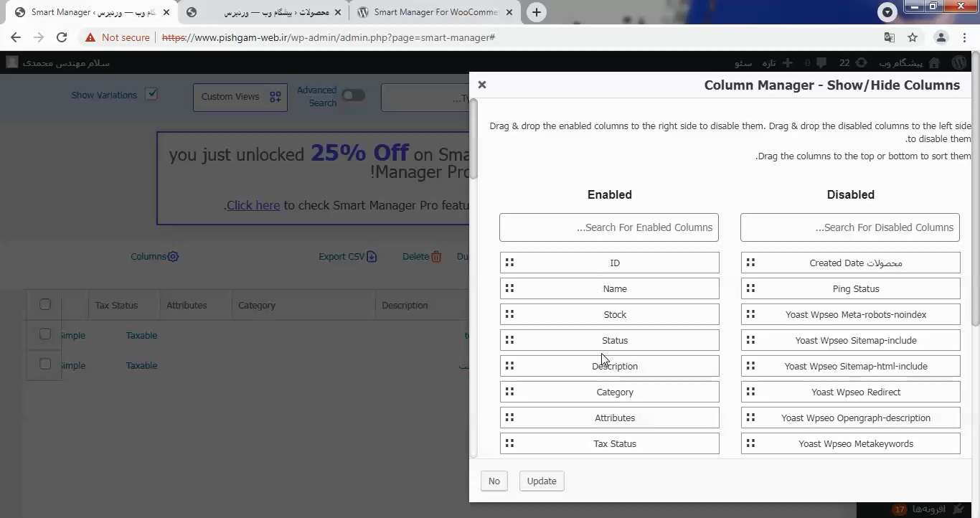Click the drag handle beside enabled Status

click(x=509, y=340)
